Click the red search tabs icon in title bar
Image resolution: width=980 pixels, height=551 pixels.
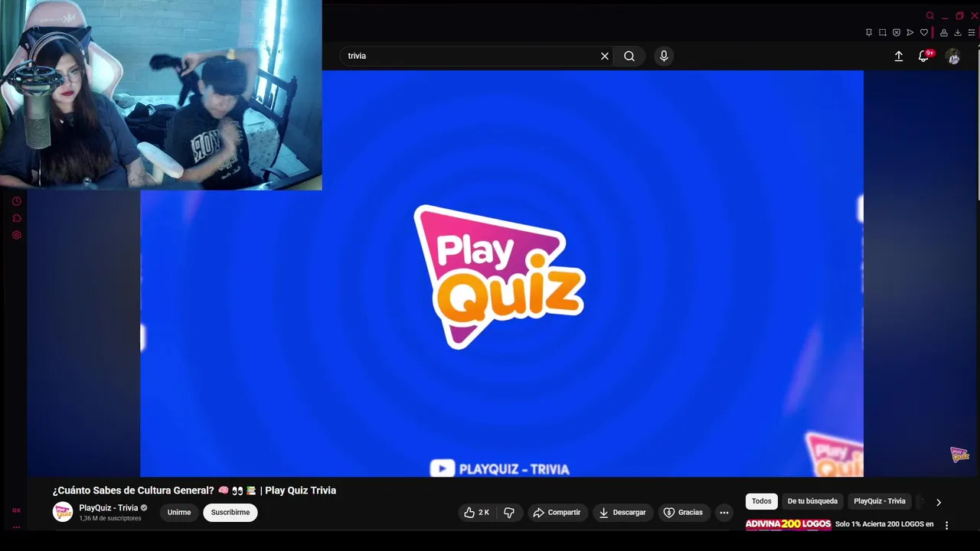(930, 15)
